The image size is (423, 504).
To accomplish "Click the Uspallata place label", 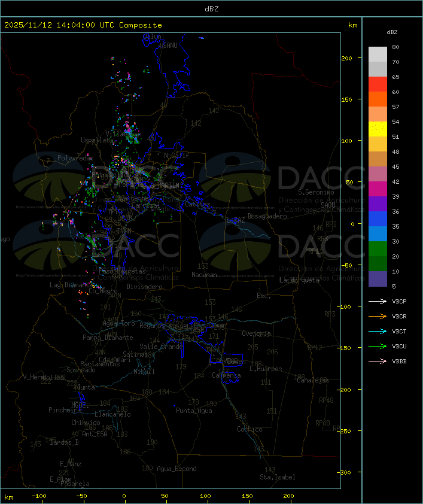I will (97, 140).
